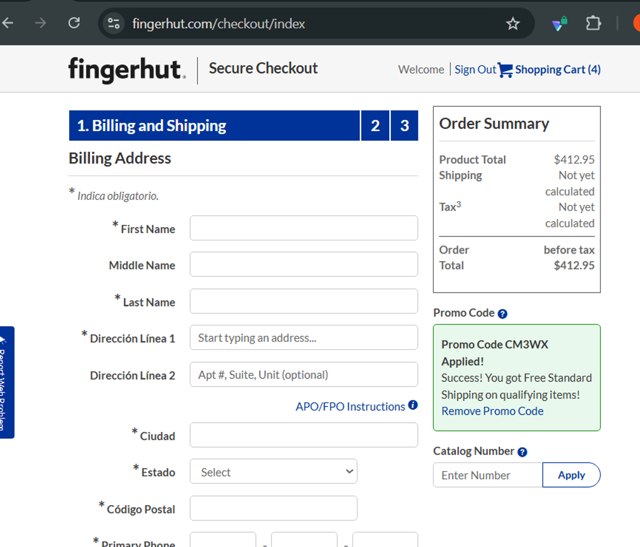Open the Shopping Cart (4) link
Viewport: 640px width, 547px height.
pos(558,69)
